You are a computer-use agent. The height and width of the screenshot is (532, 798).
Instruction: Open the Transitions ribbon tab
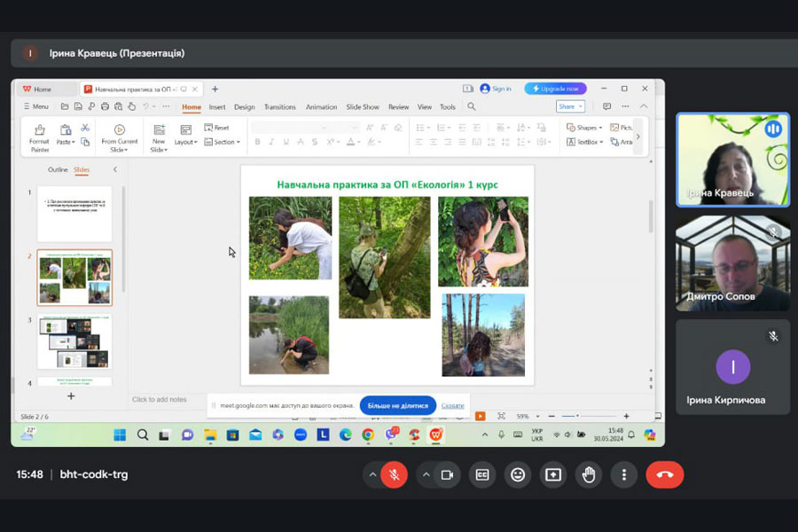[279, 107]
